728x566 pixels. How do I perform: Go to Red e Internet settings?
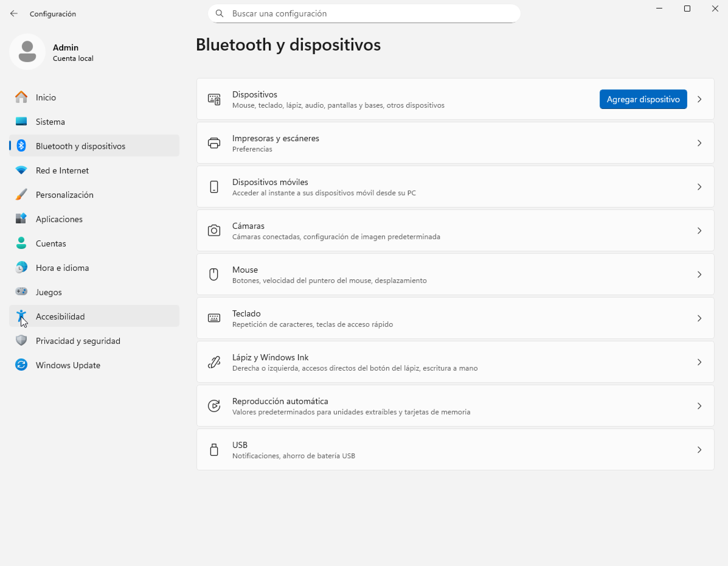point(94,170)
